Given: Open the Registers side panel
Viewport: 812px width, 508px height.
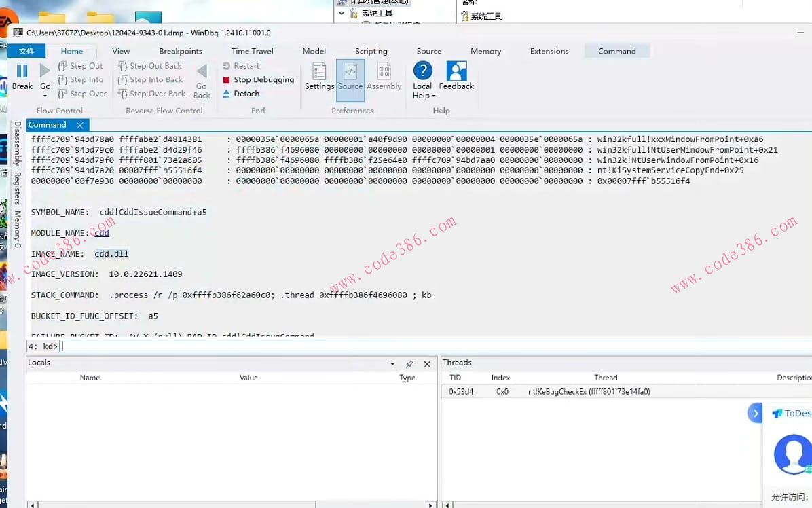Looking at the screenshot, I should (17, 188).
